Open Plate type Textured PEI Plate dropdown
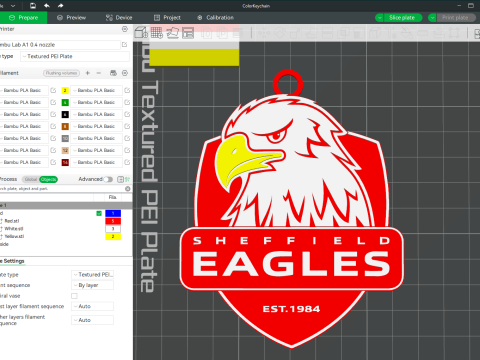The image size is (480, 360). coord(75,56)
